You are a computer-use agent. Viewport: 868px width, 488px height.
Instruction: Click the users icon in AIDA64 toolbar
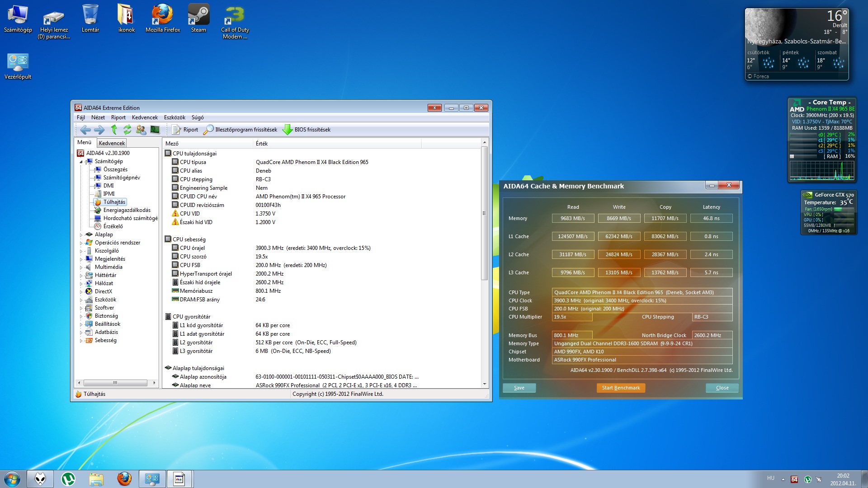(x=141, y=130)
